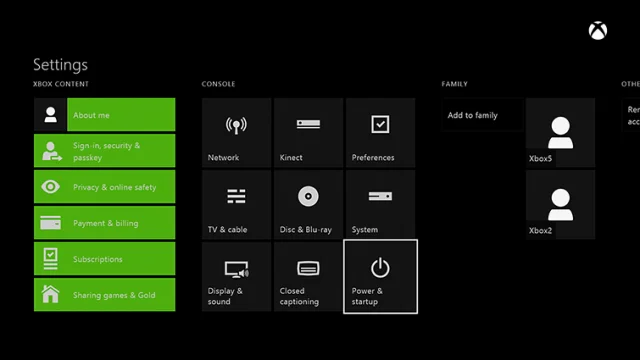This screenshot has width=640, height=360.
Task: Click the About me profile picture icon
Action: (50, 115)
